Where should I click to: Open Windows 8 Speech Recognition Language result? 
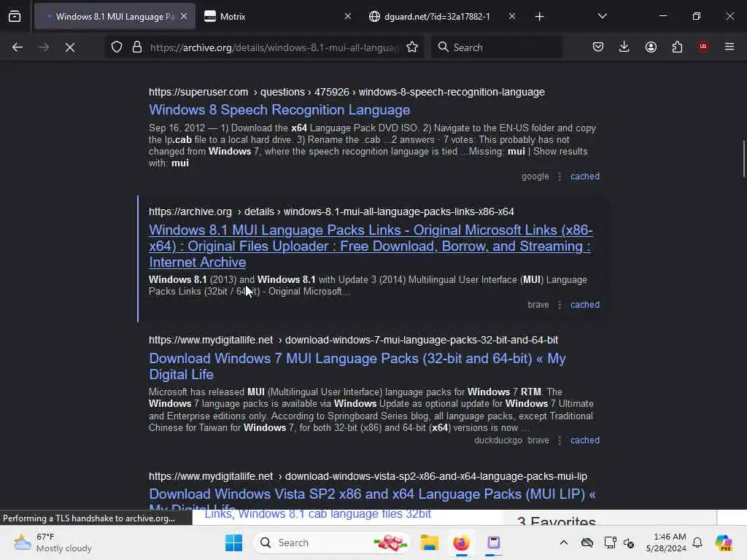click(279, 110)
